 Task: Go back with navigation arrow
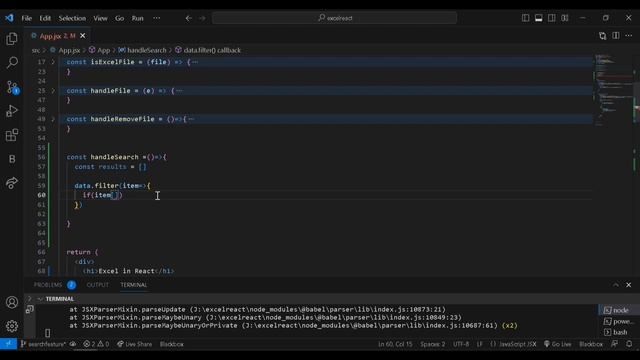coord(189,18)
